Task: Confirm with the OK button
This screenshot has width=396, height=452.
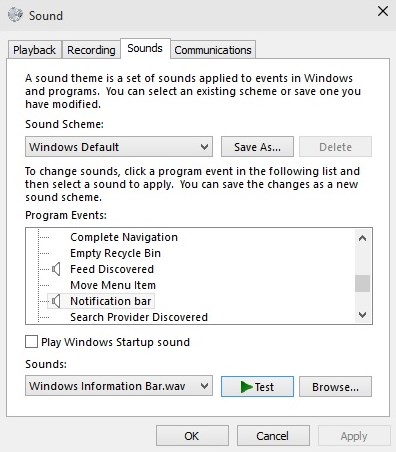Action: (x=192, y=436)
